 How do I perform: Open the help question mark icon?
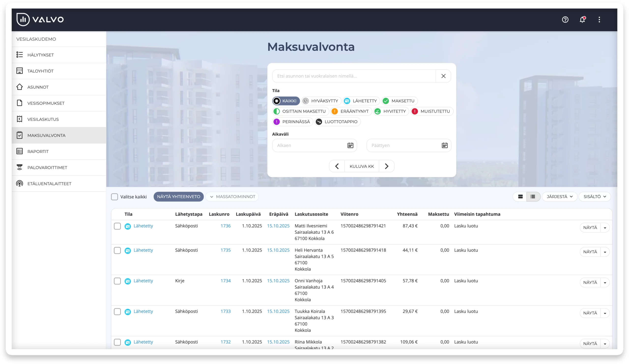coord(565,19)
